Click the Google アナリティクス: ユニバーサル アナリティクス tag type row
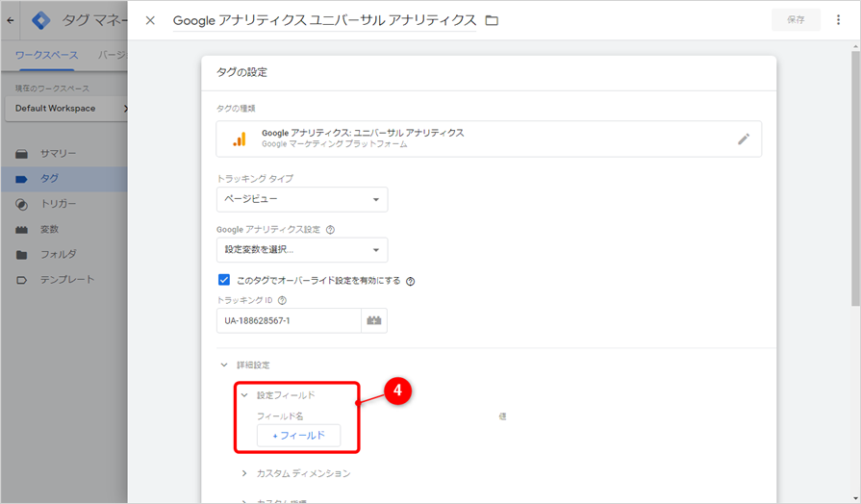Image resolution: width=861 pixels, height=504 pixels. click(x=489, y=139)
